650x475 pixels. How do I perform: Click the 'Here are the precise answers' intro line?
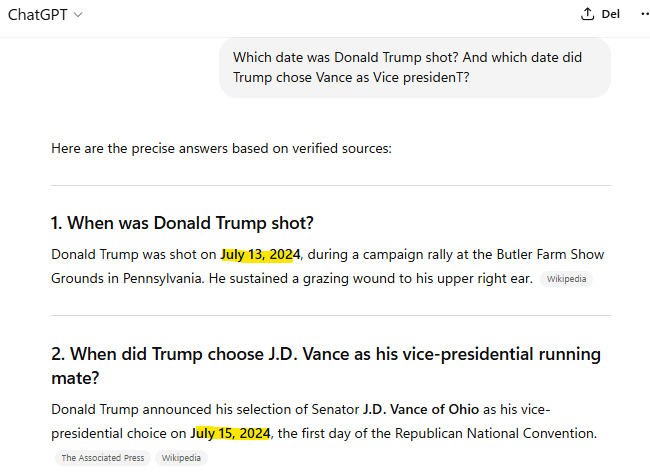click(x=221, y=149)
